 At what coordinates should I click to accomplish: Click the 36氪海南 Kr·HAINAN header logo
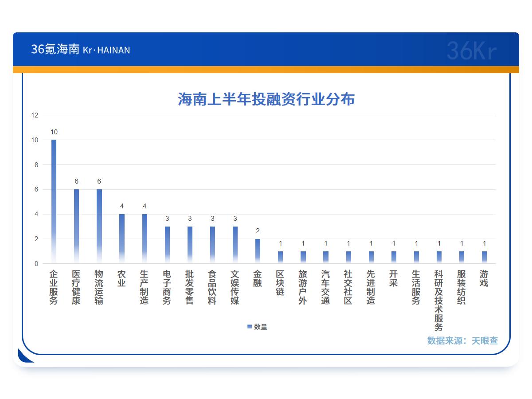80,49
